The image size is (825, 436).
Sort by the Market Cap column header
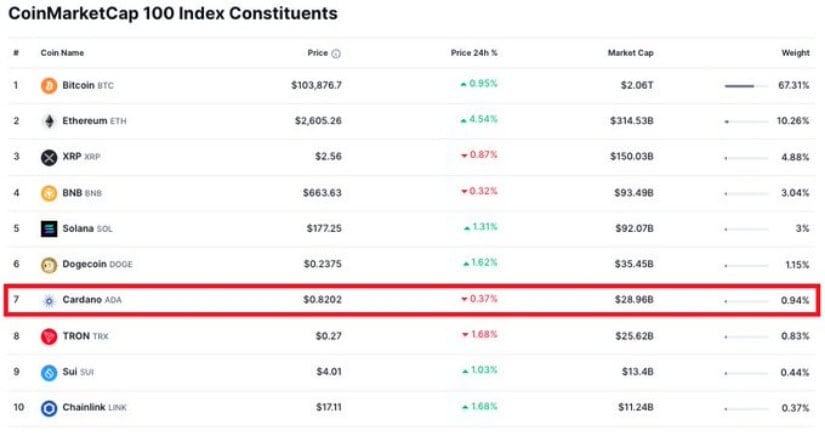[x=630, y=53]
